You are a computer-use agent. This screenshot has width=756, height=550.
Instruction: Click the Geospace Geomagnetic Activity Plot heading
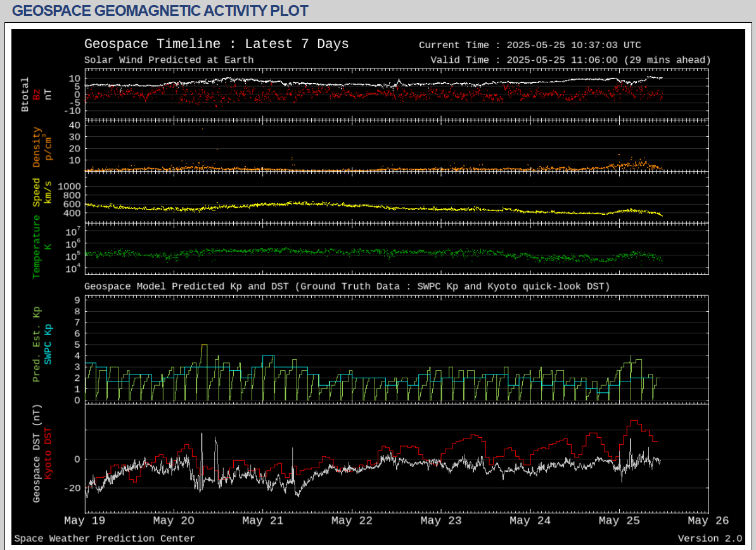[160, 11]
